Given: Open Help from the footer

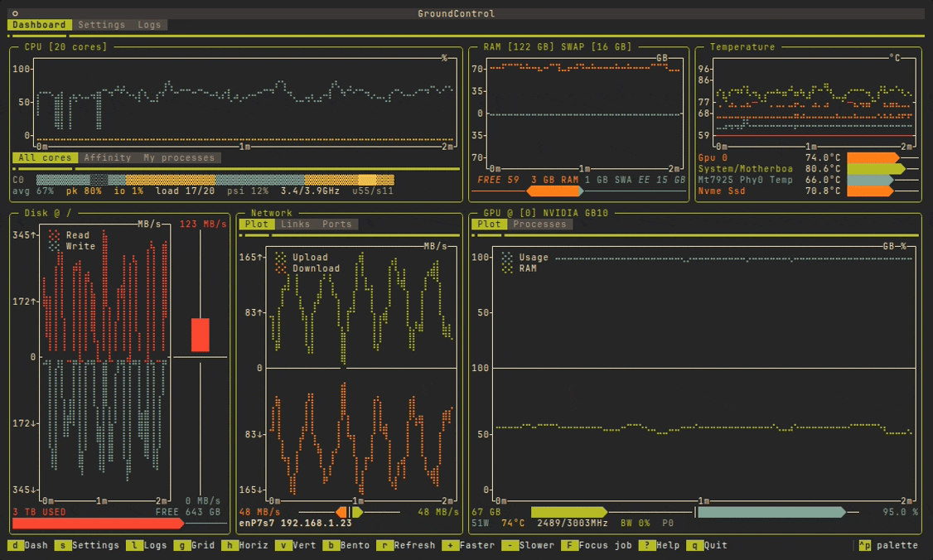Looking at the screenshot, I should [x=658, y=545].
